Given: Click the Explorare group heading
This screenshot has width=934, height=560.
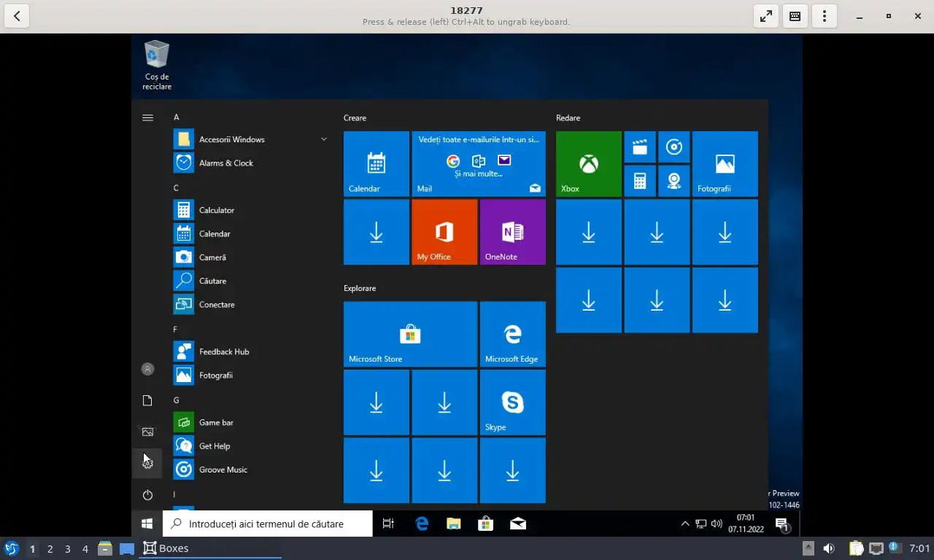Looking at the screenshot, I should [x=360, y=289].
